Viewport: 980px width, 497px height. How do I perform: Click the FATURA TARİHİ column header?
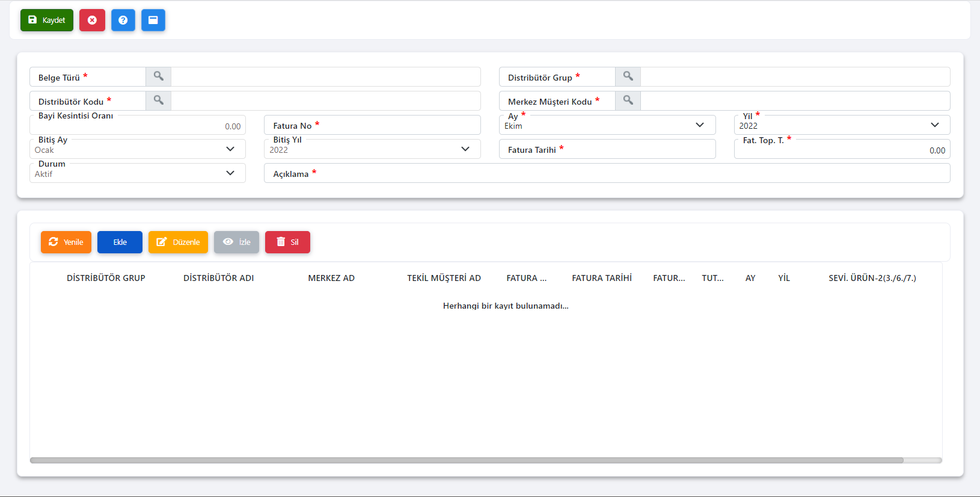pos(601,278)
